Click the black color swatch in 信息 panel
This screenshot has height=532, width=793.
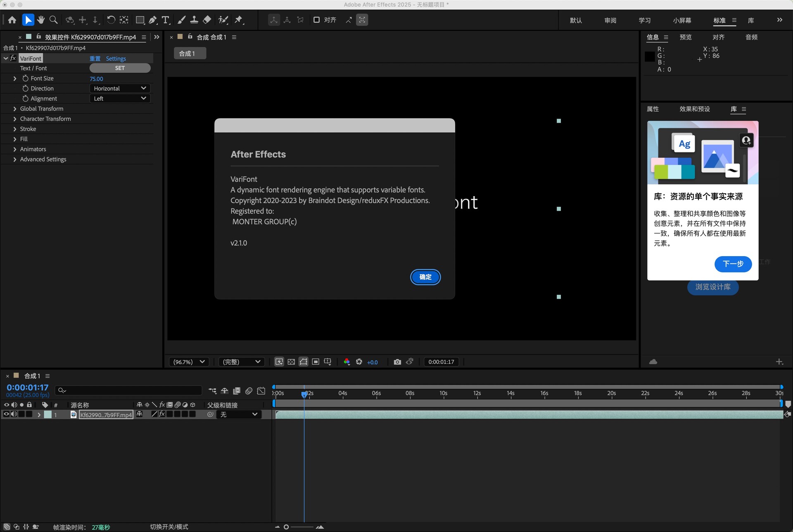coord(650,57)
